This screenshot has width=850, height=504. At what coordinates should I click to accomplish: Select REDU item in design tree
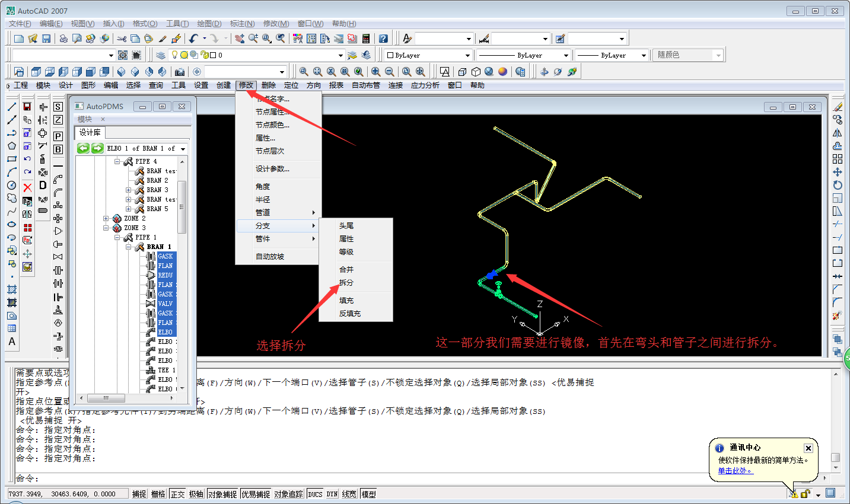(165, 275)
